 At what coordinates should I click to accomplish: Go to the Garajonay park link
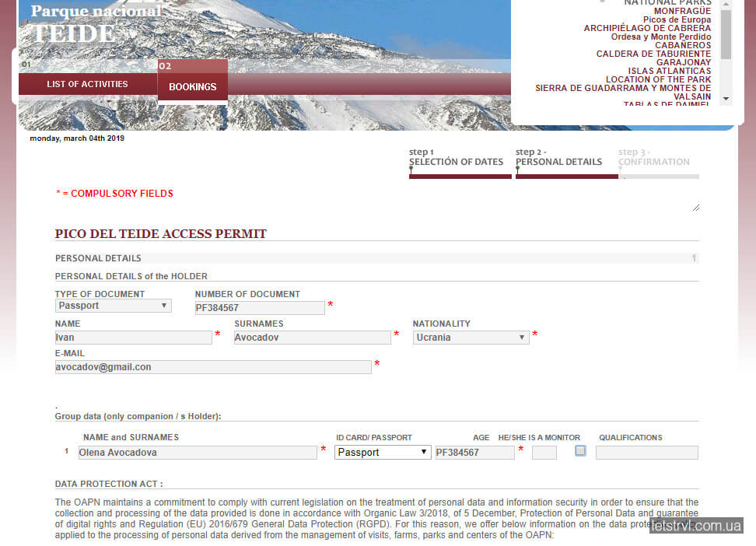pyautogui.click(x=683, y=62)
